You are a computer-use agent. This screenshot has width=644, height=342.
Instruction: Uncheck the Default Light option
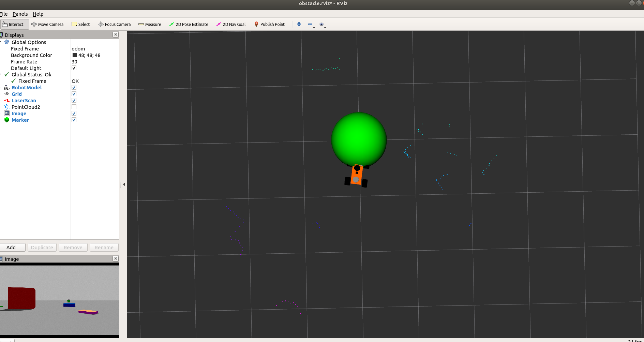click(74, 68)
